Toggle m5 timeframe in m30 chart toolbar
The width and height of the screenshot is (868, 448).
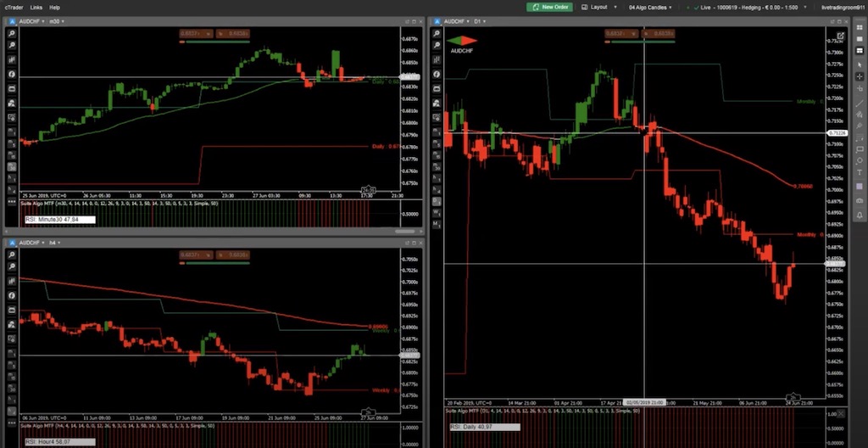point(12,143)
